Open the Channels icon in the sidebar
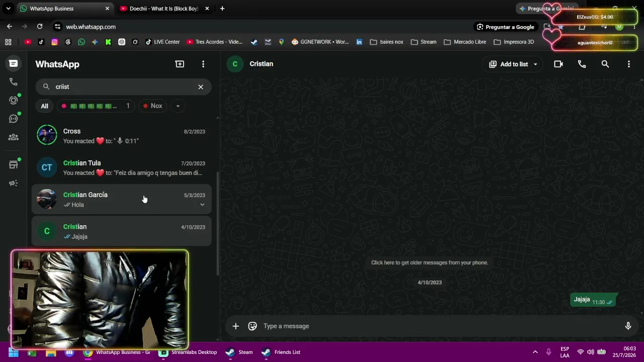644x362 pixels. (14, 119)
